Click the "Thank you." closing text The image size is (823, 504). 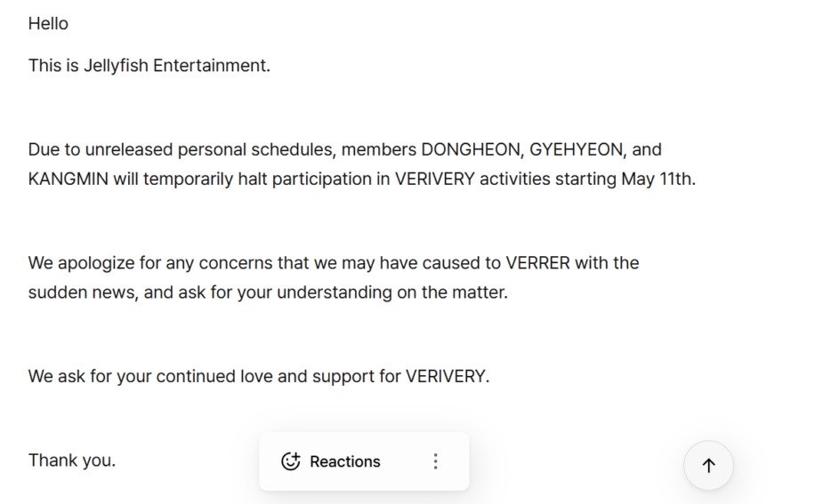point(72,460)
